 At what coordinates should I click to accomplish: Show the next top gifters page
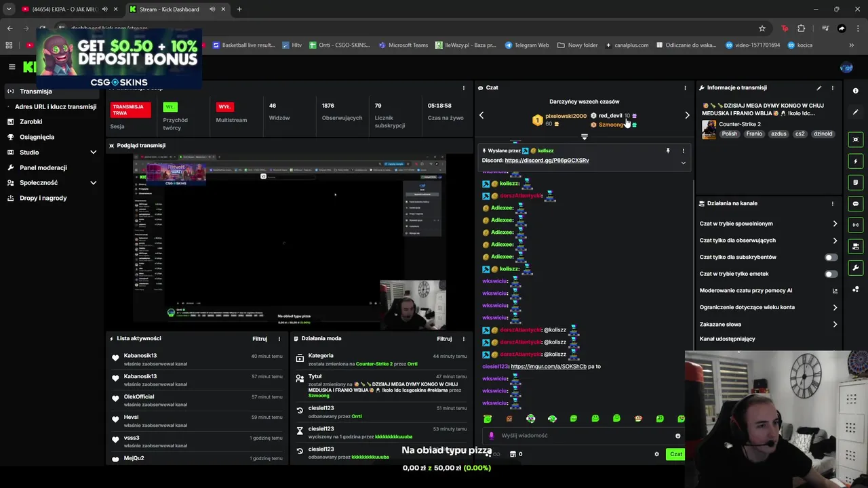tap(687, 115)
